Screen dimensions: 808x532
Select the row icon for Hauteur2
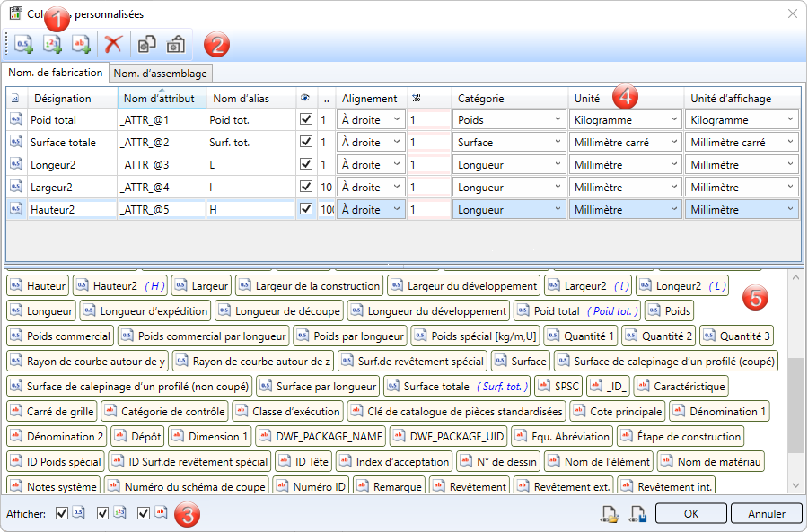click(16, 209)
